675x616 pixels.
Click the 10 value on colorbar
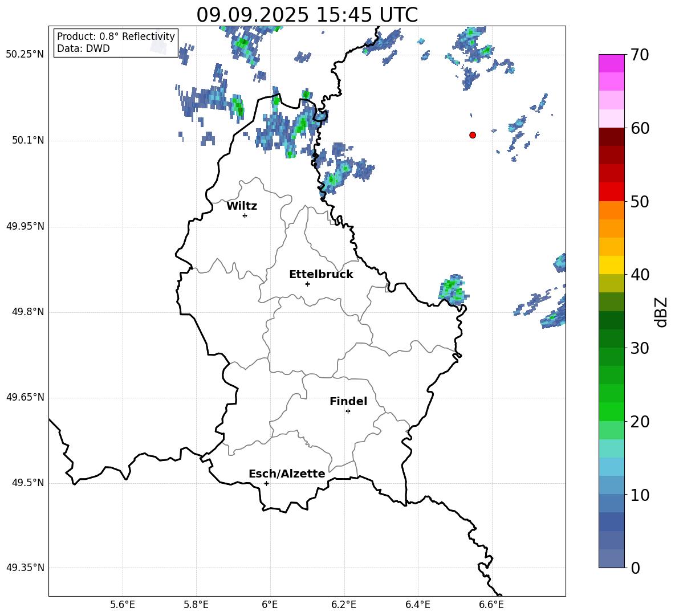point(640,495)
